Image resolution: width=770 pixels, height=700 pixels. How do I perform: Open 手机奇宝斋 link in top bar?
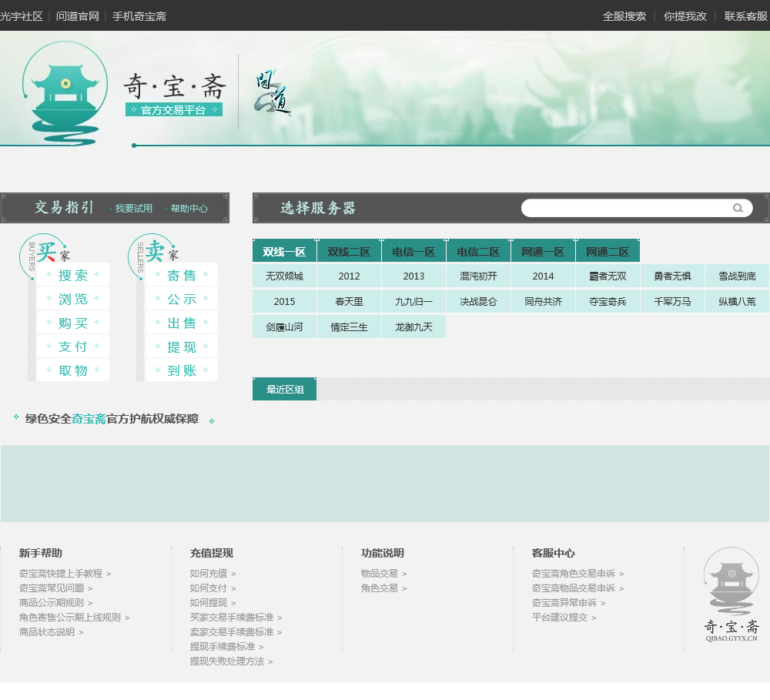[x=139, y=16]
